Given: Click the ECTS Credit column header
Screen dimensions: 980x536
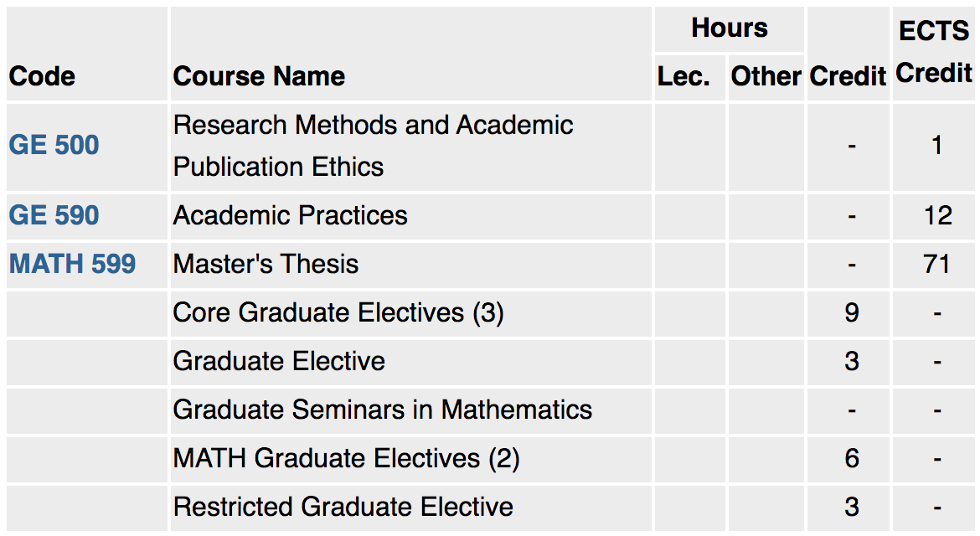Looking at the screenshot, I should pyautogui.click(x=934, y=53).
